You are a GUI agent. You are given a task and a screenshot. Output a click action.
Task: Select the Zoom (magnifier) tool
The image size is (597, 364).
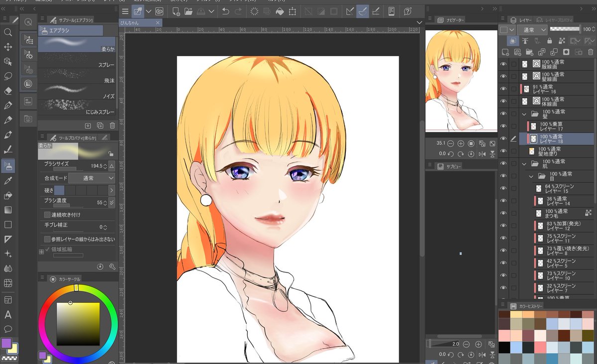(8, 32)
